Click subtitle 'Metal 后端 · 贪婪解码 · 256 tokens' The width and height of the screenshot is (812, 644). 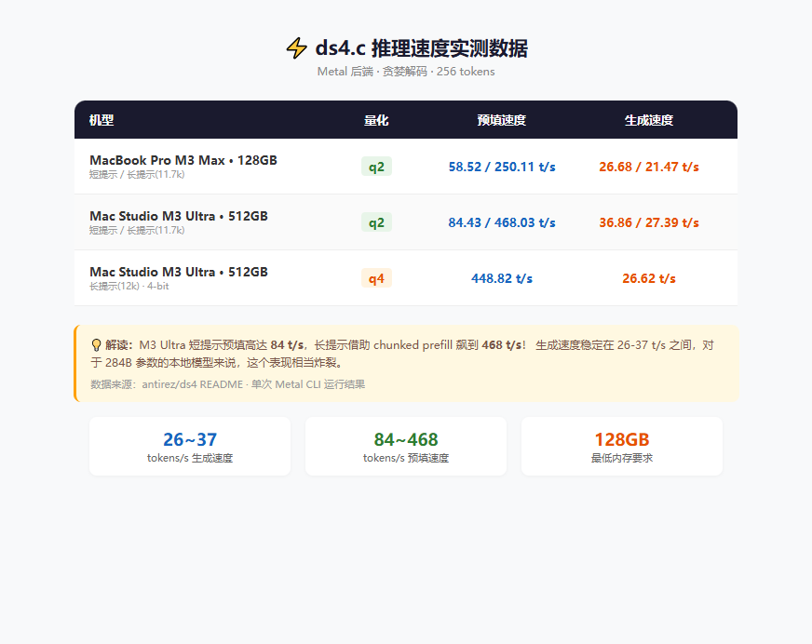(x=406, y=72)
